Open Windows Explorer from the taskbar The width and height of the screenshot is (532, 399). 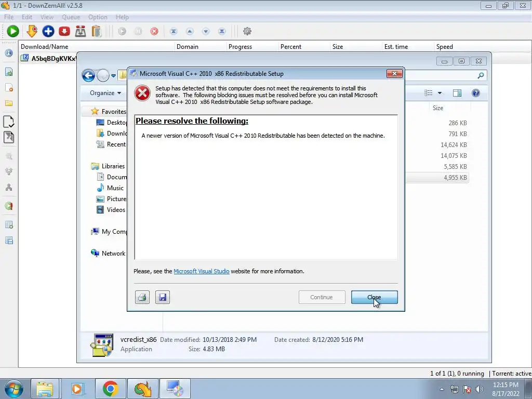45,389
